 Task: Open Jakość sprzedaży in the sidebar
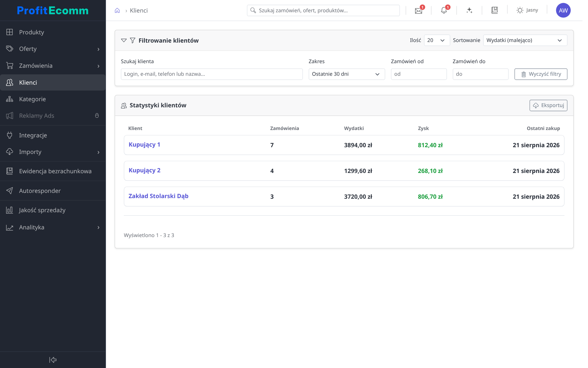point(53,210)
